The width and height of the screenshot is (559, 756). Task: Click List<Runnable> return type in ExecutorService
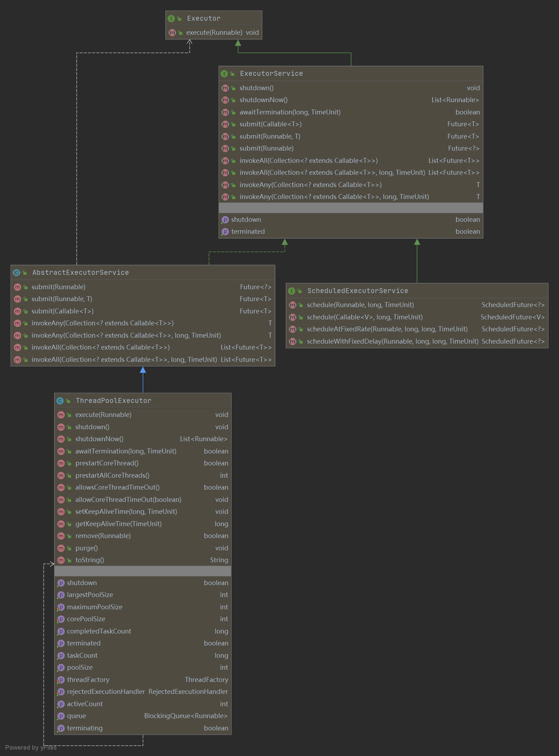[455, 100]
